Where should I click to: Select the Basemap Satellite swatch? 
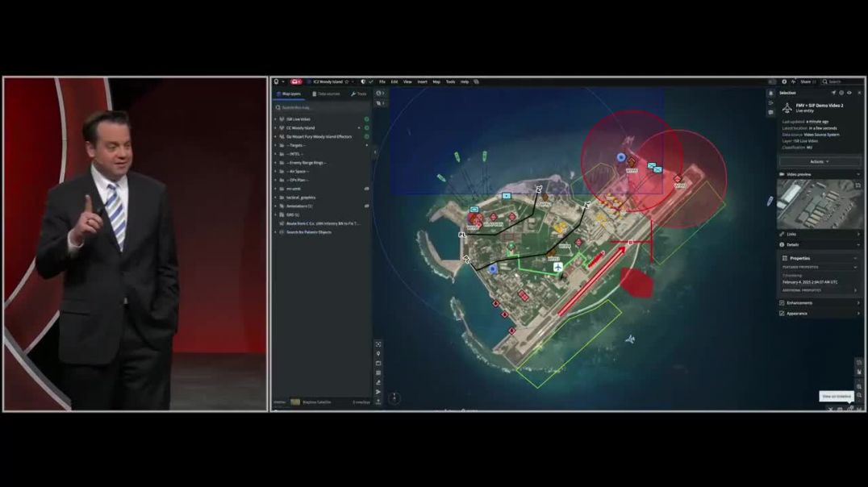295,402
